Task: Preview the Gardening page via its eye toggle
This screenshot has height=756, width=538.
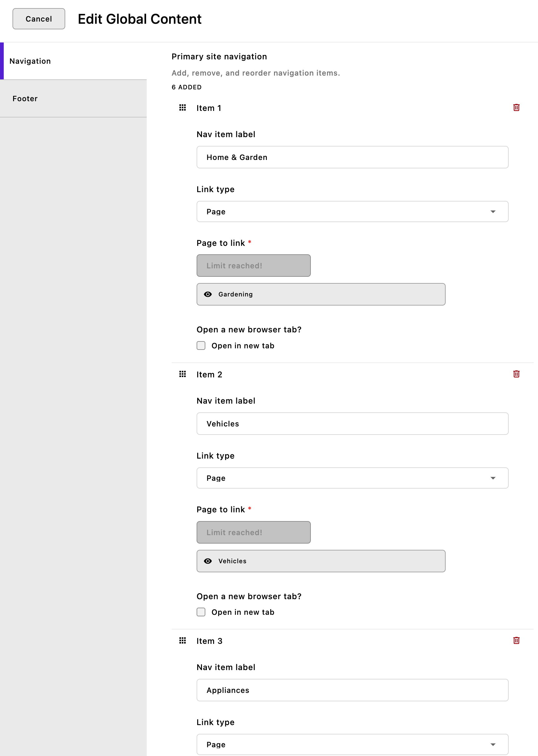Action: [208, 294]
